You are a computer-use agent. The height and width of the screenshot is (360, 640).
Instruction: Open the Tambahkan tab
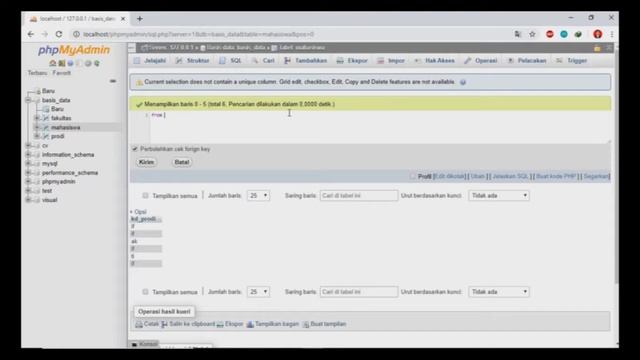306,60
